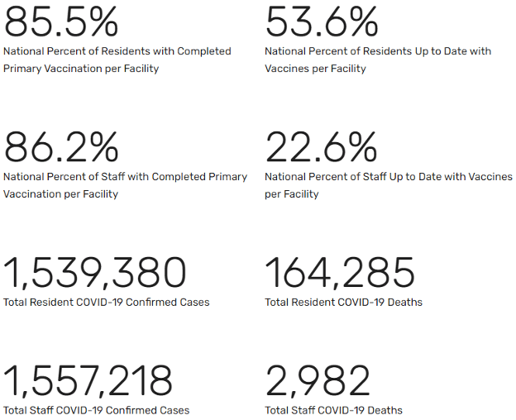Click the 'Vaccines per Facility' line under 53.6%
516x420 pixels.
pyautogui.click(x=315, y=69)
